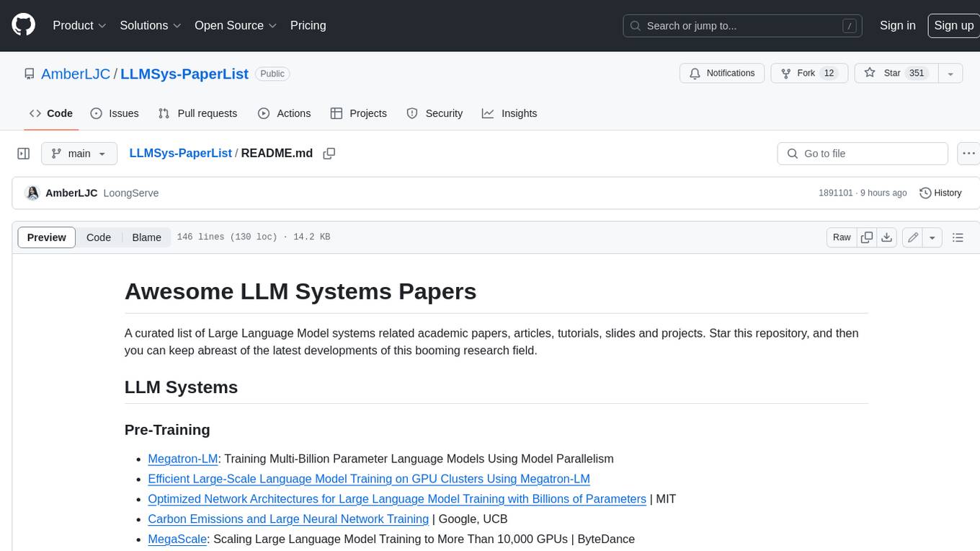Select the Blame view
980x551 pixels.
pos(146,237)
